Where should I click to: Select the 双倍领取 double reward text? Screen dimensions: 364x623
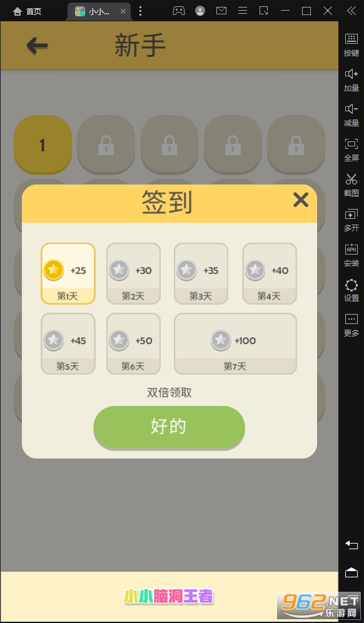[x=169, y=393]
